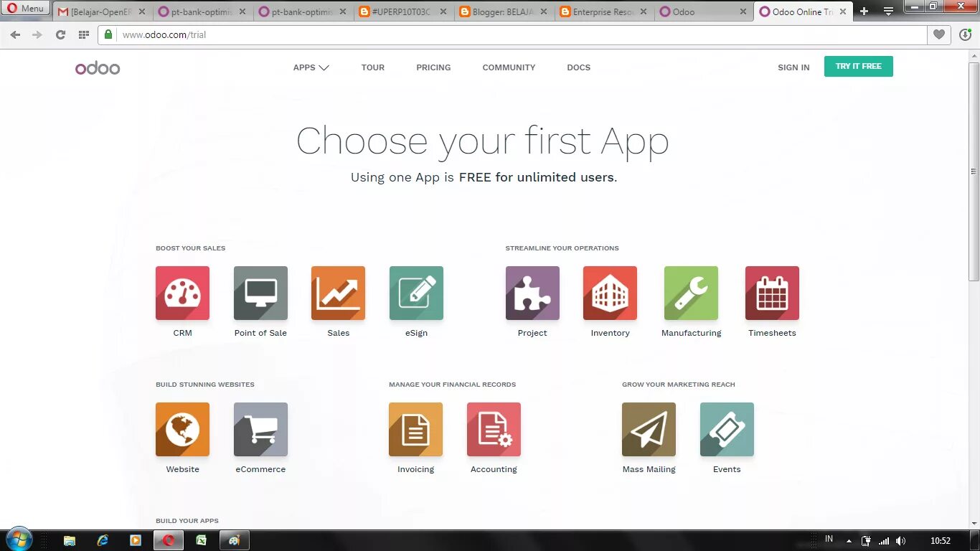Expand the APPS dropdown menu

click(x=311, y=67)
